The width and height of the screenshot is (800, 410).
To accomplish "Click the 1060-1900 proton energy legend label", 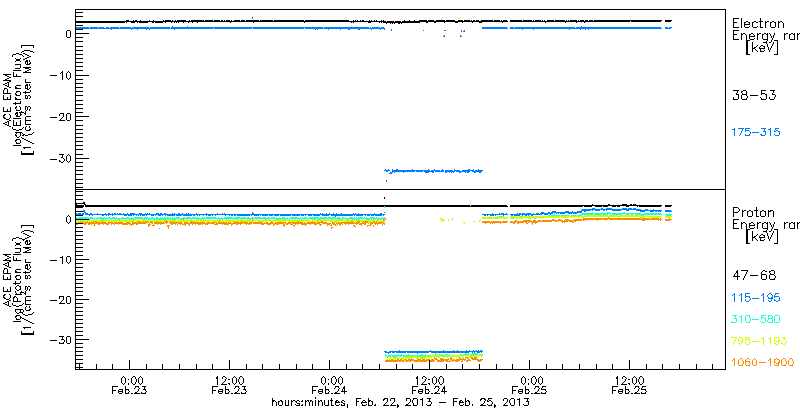I will coord(763,362).
